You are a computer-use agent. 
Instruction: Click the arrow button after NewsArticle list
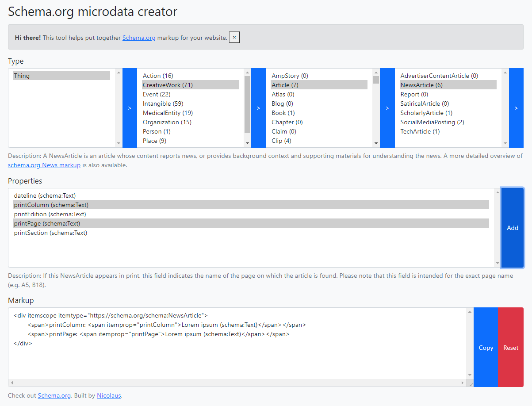click(x=516, y=108)
